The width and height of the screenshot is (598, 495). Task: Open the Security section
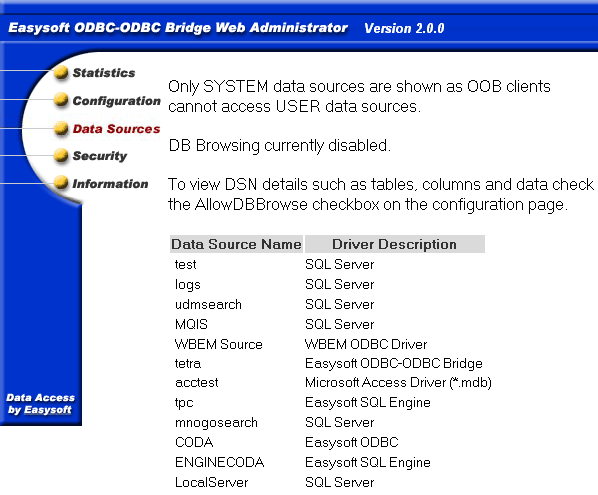click(x=100, y=156)
